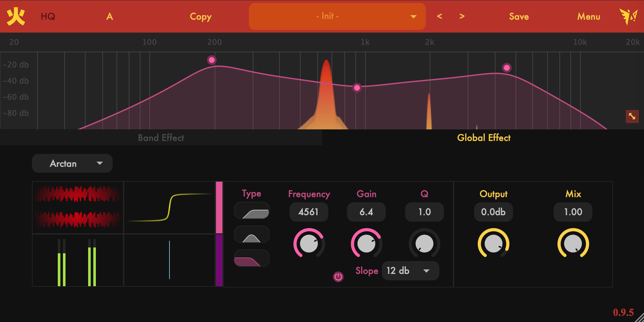Click the fire logo icon at top left
This screenshot has width=644, height=322.
click(16, 16)
